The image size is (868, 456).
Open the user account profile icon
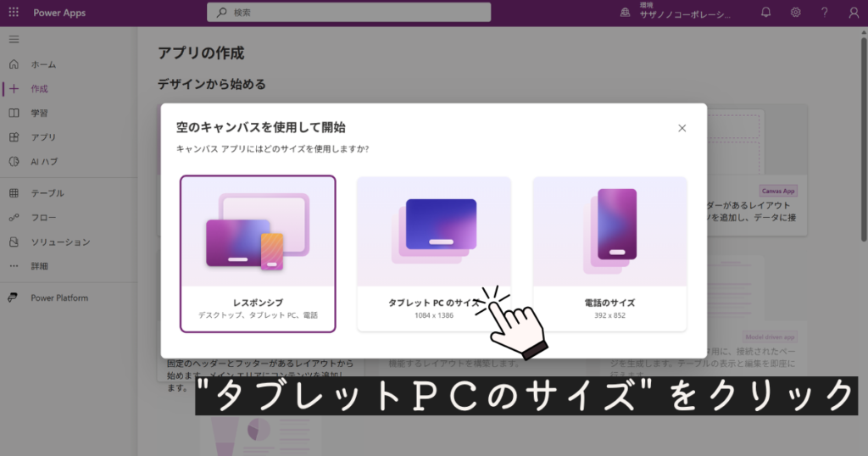pos(854,13)
